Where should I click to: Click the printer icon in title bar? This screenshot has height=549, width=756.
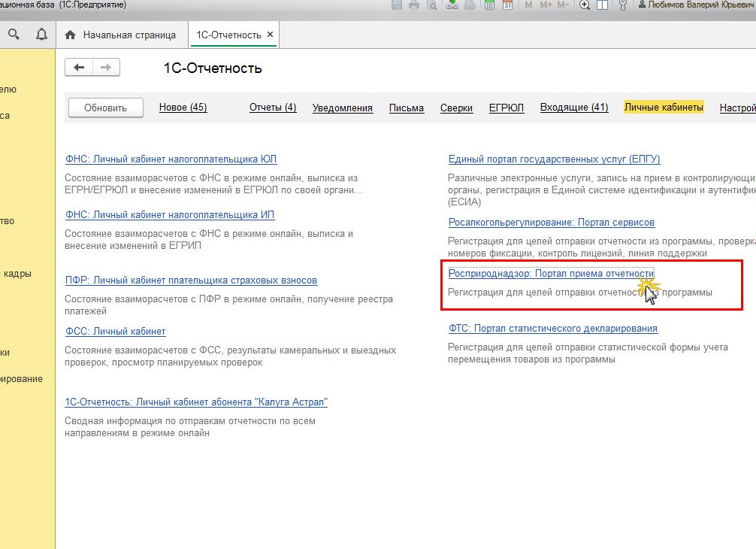[x=414, y=5]
